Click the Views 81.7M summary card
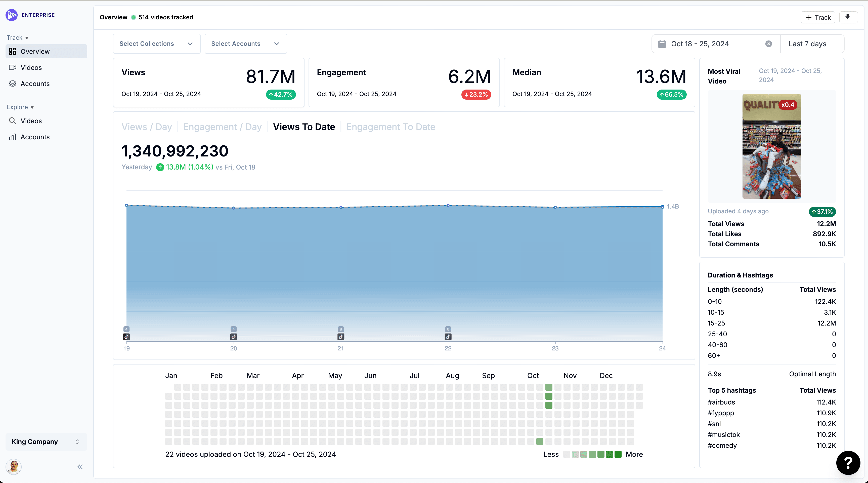868x483 pixels. coord(208,83)
